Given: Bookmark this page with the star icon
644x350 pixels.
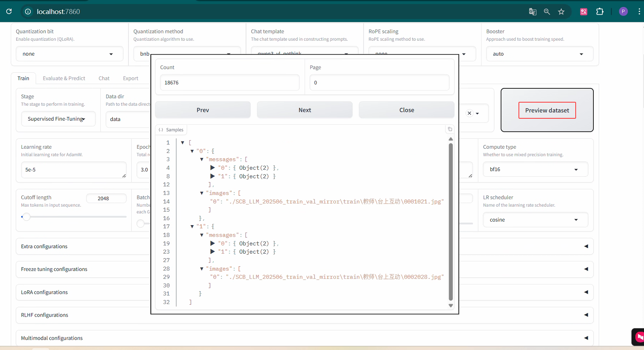Looking at the screenshot, I should [561, 12].
